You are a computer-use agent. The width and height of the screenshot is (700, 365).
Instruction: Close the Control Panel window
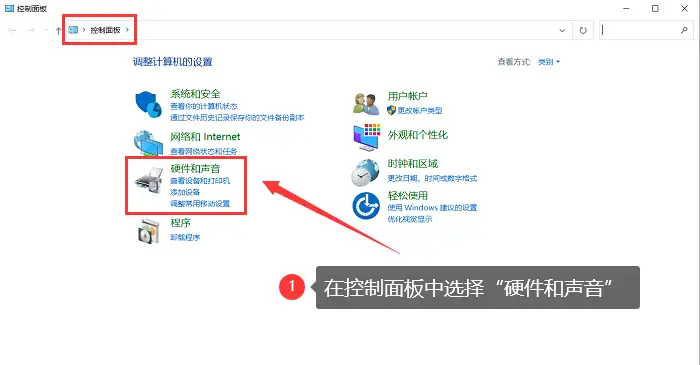tap(684, 8)
